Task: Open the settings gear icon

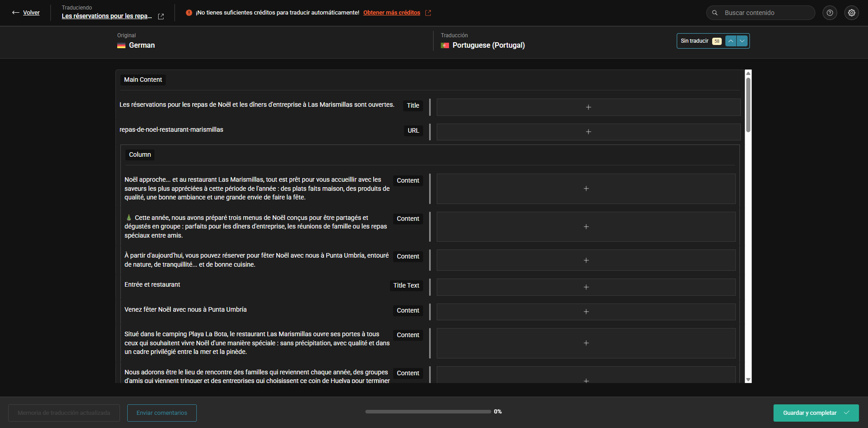Action: (x=851, y=13)
